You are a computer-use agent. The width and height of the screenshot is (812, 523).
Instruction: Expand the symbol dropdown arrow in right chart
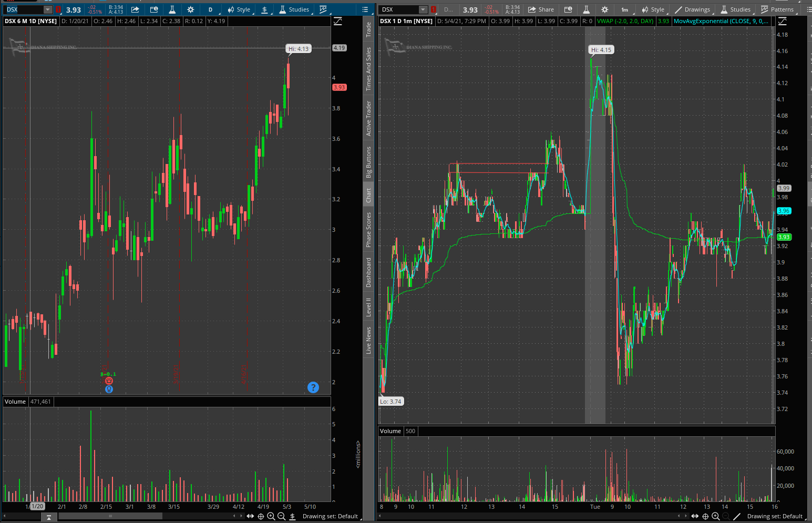point(423,9)
